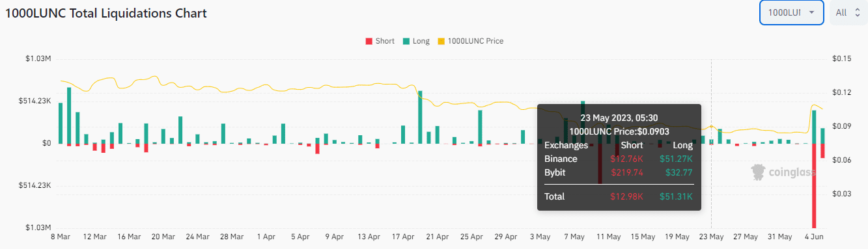The width and height of the screenshot is (868, 249).
Task: Click the Bybit short value '$219.74'
Action: click(627, 172)
